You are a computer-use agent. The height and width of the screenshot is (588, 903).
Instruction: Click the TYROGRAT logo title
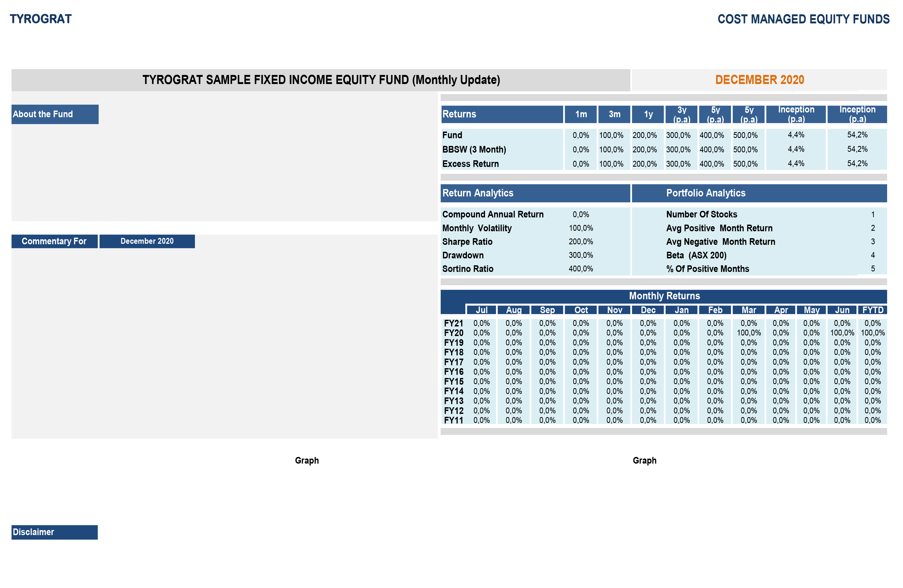point(41,19)
